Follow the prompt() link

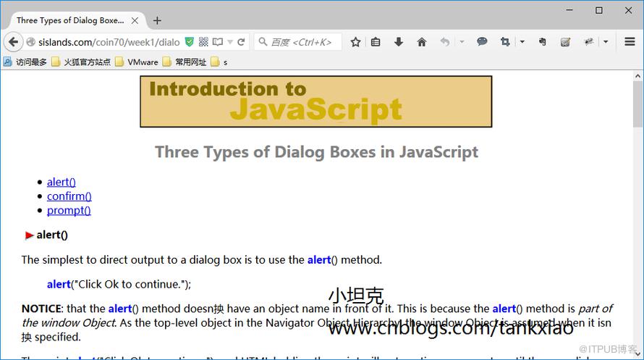click(69, 210)
